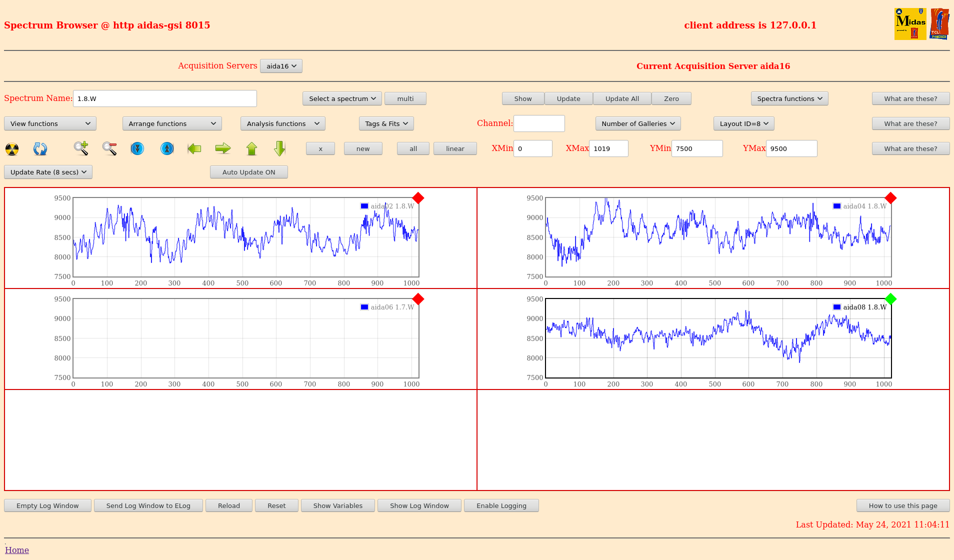Click the green right arrow icon
954x560 pixels.
point(223,148)
